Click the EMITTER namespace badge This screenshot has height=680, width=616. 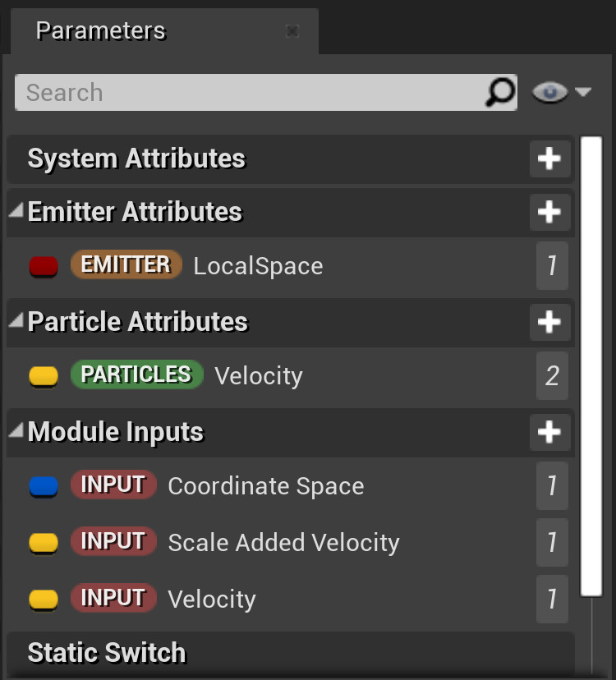point(126,264)
